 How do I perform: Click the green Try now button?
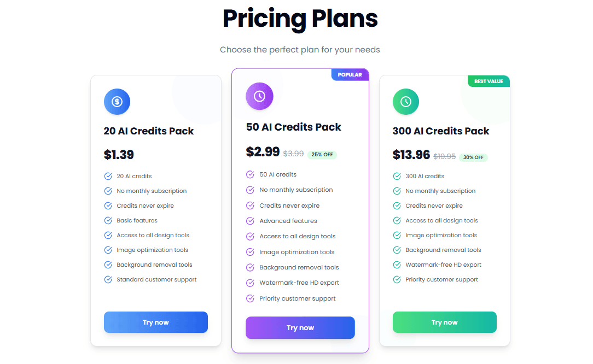click(x=444, y=322)
